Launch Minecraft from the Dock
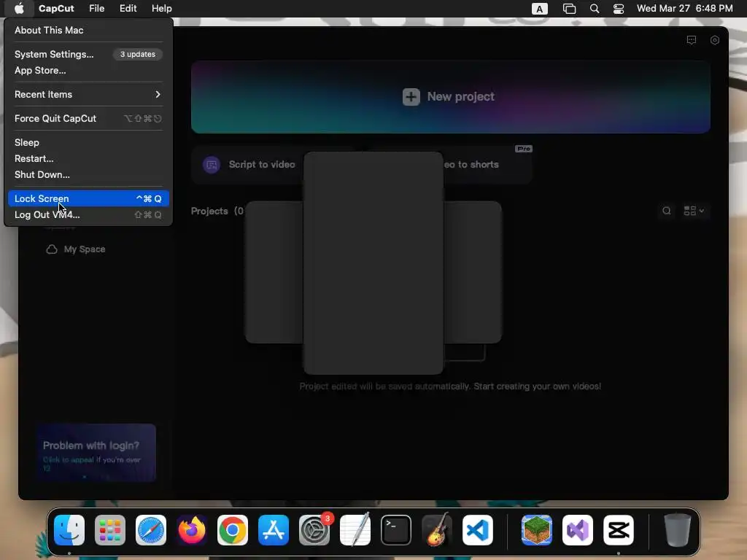This screenshot has height=560, width=747. click(x=536, y=530)
